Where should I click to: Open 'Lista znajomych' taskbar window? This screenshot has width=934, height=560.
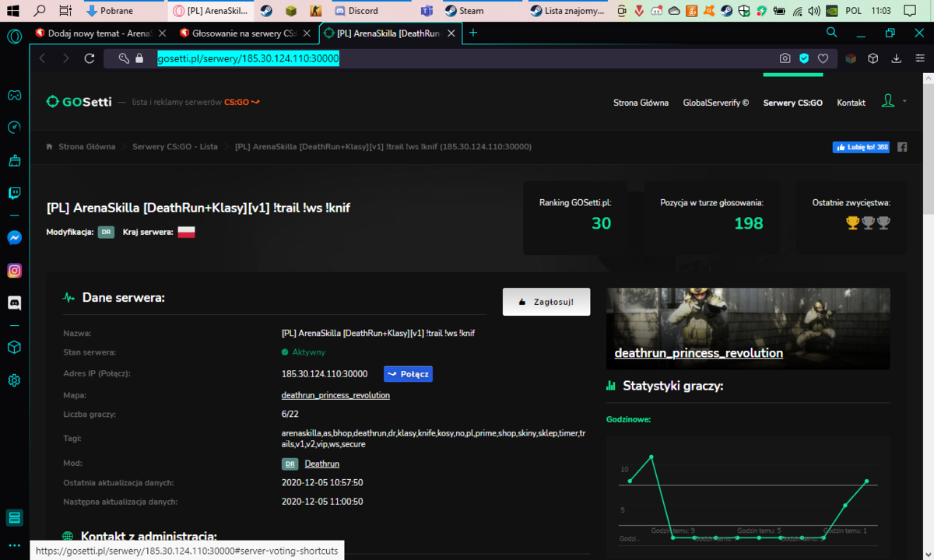tap(567, 11)
